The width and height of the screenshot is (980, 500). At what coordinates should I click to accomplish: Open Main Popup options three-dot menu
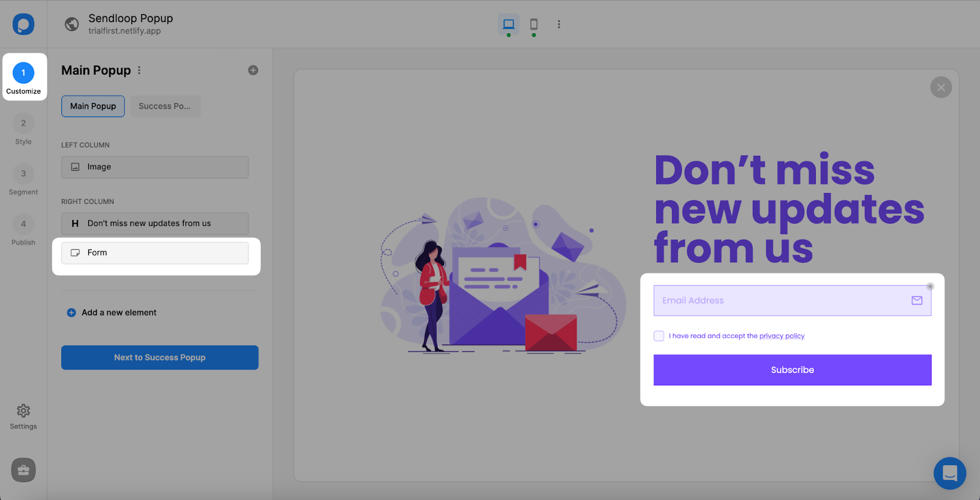point(139,70)
